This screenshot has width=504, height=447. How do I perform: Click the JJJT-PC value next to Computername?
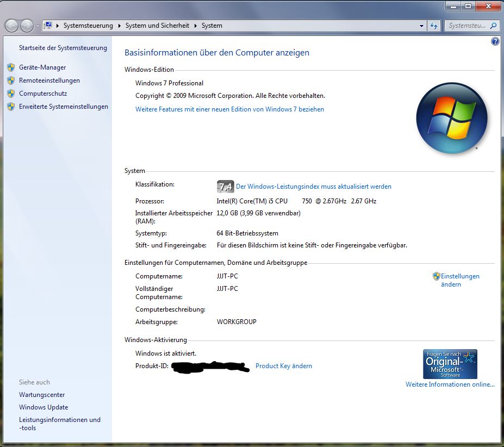pos(227,276)
